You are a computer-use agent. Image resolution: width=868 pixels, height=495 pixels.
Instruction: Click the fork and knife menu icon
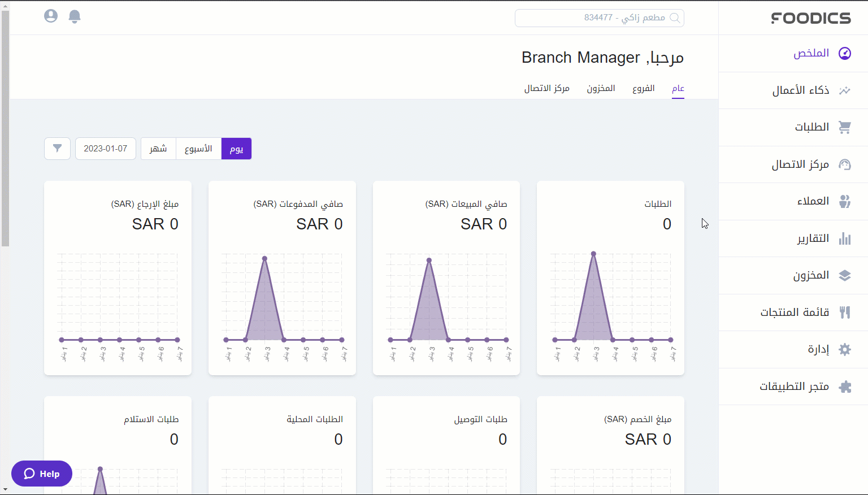[x=844, y=312]
